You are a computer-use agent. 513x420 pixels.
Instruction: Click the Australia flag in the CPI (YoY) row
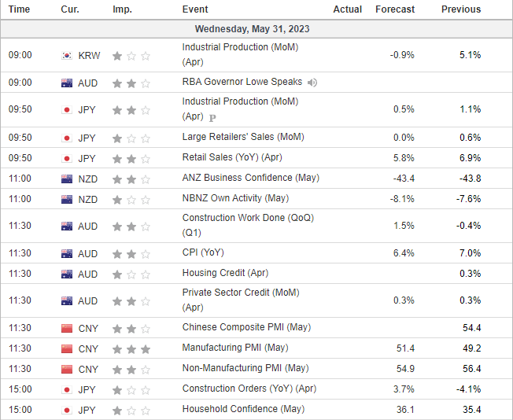click(x=67, y=254)
